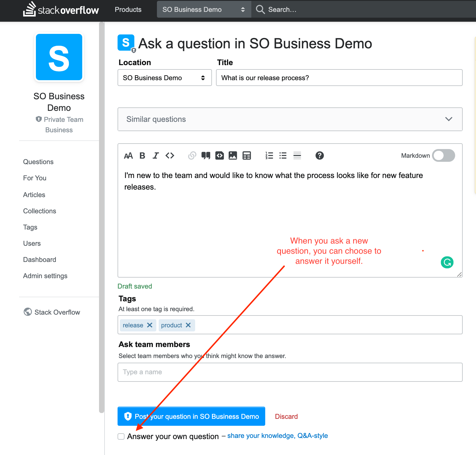Insert a horizontal rule

tap(297, 156)
